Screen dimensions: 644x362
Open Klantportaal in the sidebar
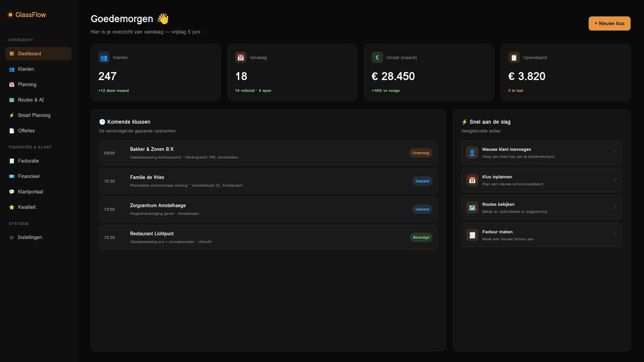click(38, 192)
